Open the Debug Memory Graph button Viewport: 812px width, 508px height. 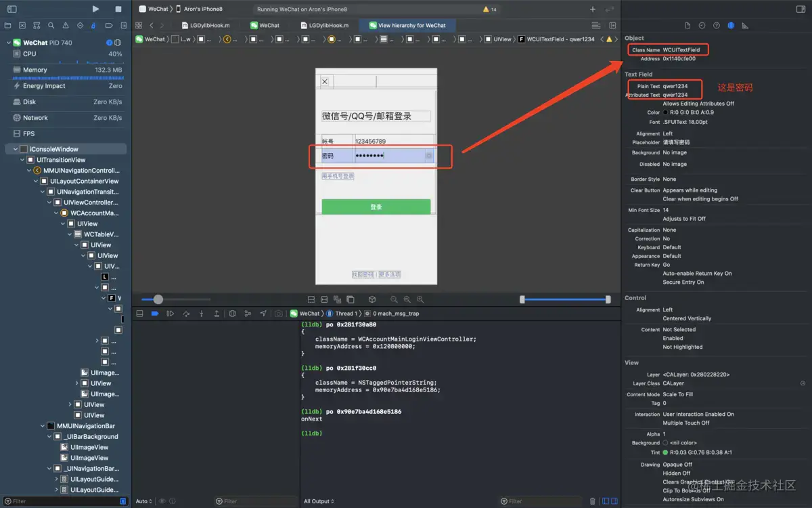tap(248, 314)
